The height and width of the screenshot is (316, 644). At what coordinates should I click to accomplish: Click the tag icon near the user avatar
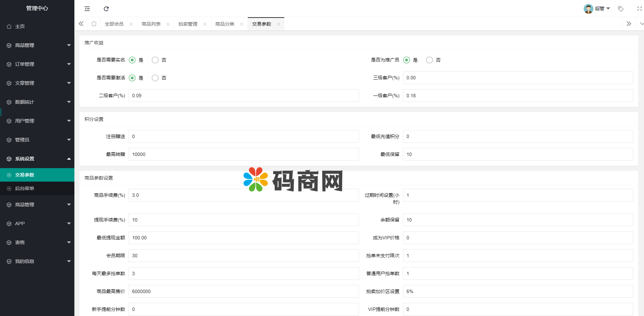click(620, 9)
